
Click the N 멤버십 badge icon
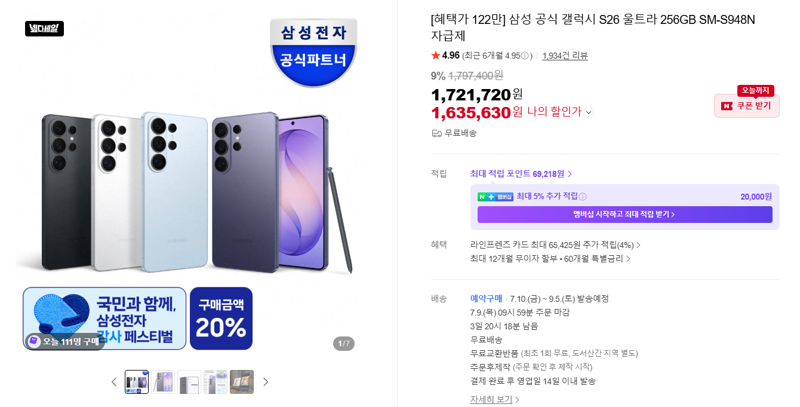point(495,197)
